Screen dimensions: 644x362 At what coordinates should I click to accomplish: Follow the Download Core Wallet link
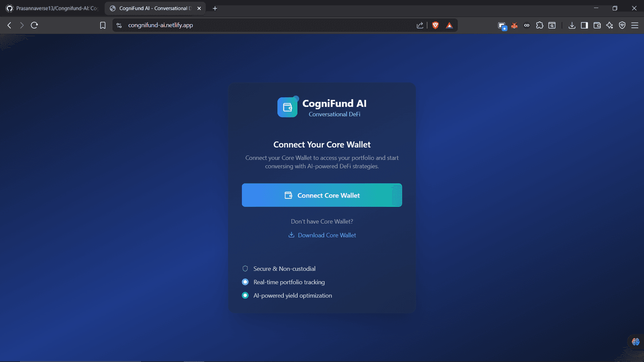[322, 235]
